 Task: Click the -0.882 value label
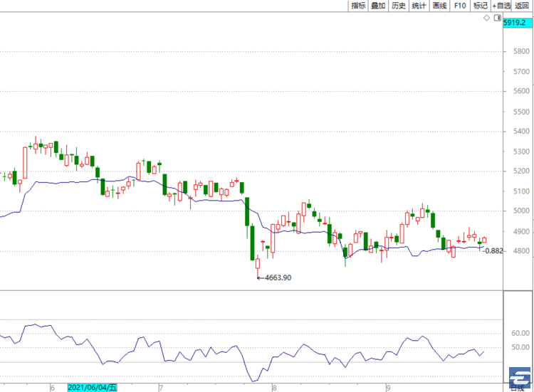tap(493, 251)
